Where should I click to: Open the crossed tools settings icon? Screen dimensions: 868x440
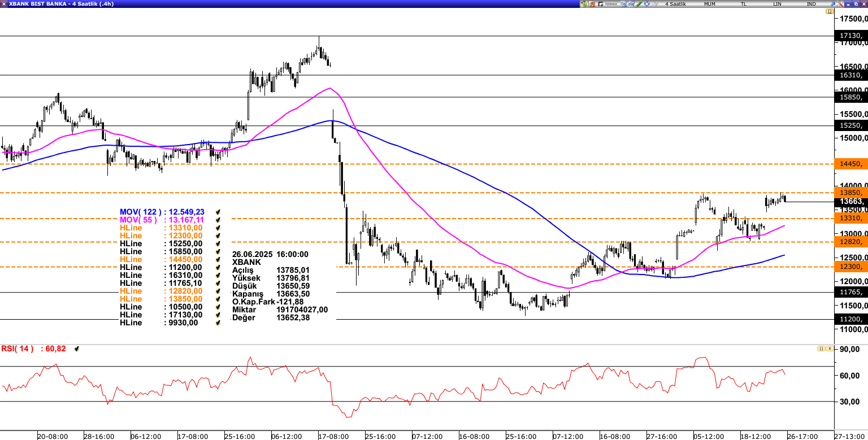[x=840, y=4]
